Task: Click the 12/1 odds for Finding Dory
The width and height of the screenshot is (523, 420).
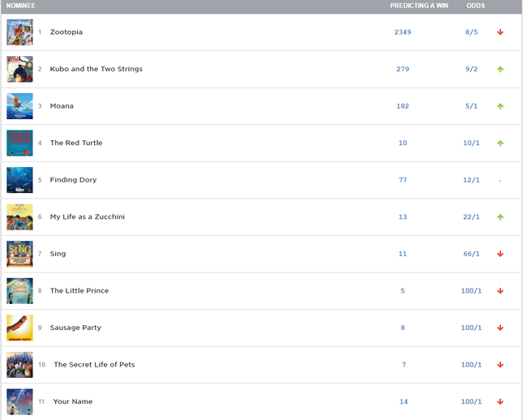Action: [x=471, y=180]
